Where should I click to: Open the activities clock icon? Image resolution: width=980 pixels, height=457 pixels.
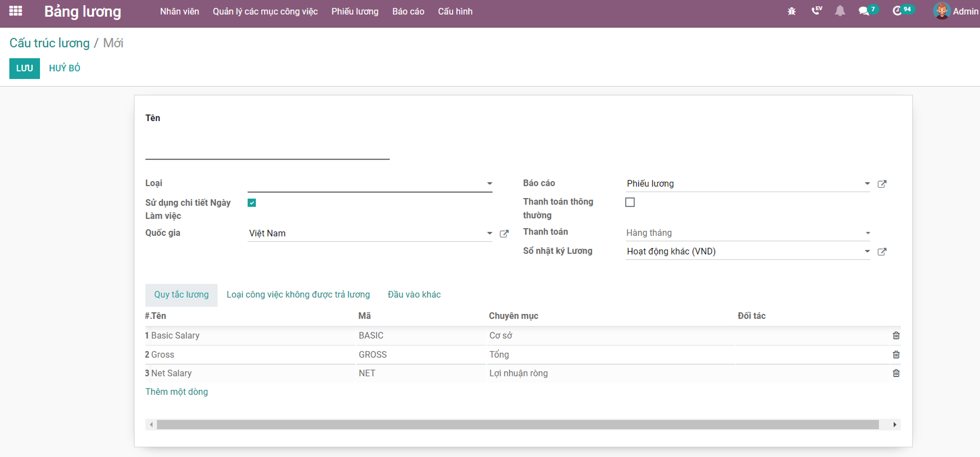click(897, 11)
